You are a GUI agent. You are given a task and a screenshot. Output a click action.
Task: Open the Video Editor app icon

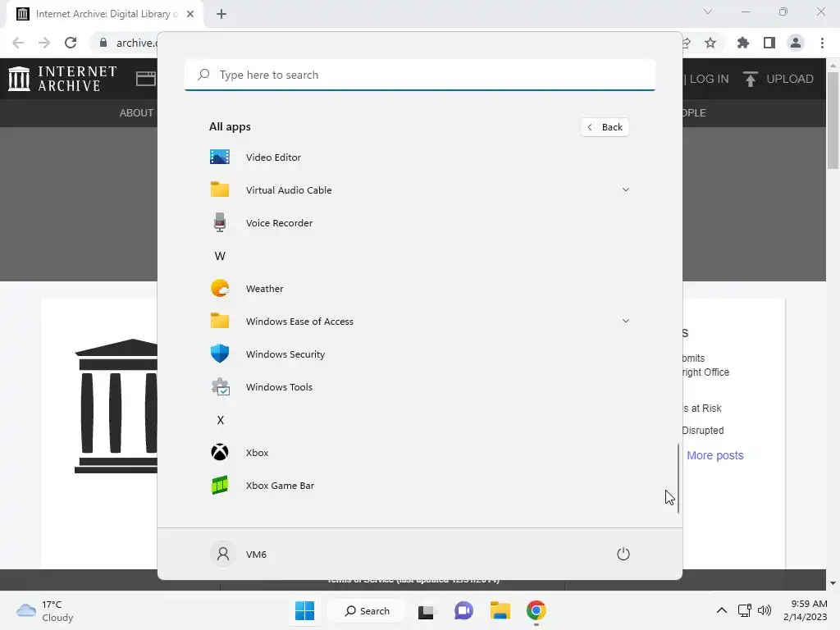click(220, 157)
